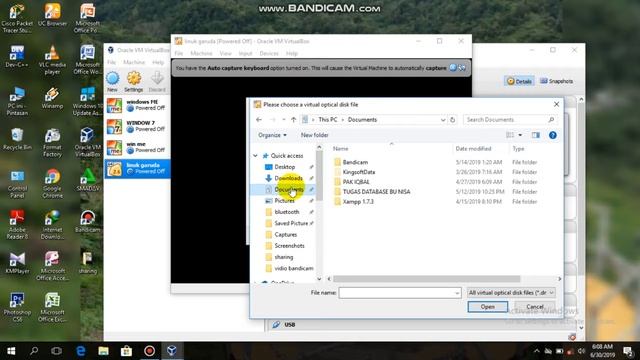The image size is (640, 360).
Task: Sort file list by Date modified column
Action: tap(473, 149)
